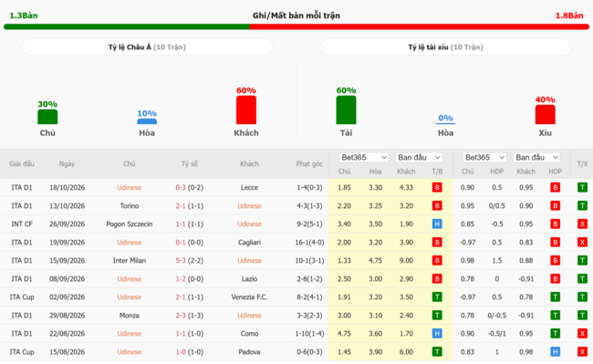Click green T handicap badge in Como row
The image size is (593, 364).
[556, 333]
